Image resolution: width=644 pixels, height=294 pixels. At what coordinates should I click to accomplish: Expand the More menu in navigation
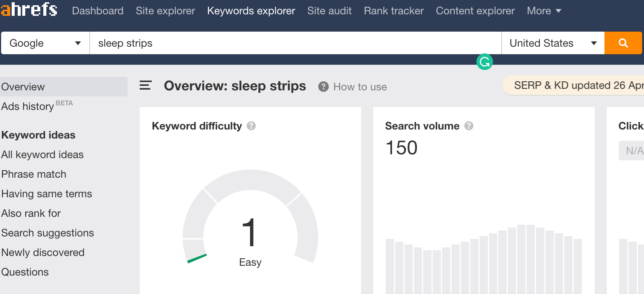tap(544, 11)
